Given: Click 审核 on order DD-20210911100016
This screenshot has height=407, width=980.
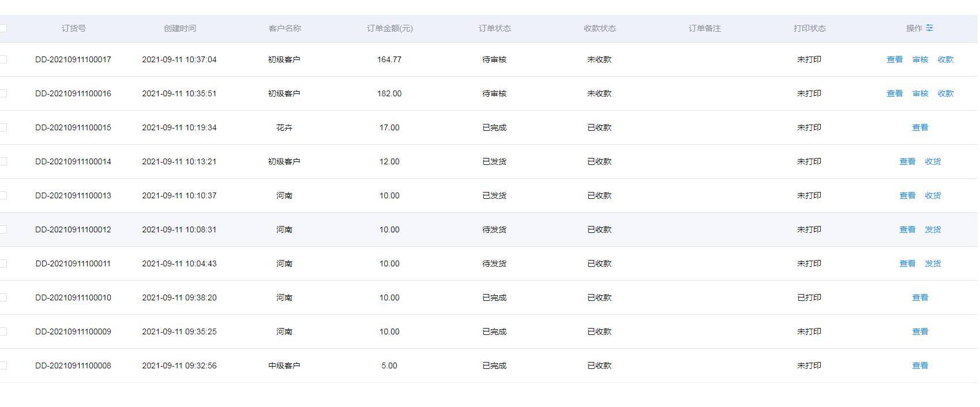Looking at the screenshot, I should click(x=920, y=93).
